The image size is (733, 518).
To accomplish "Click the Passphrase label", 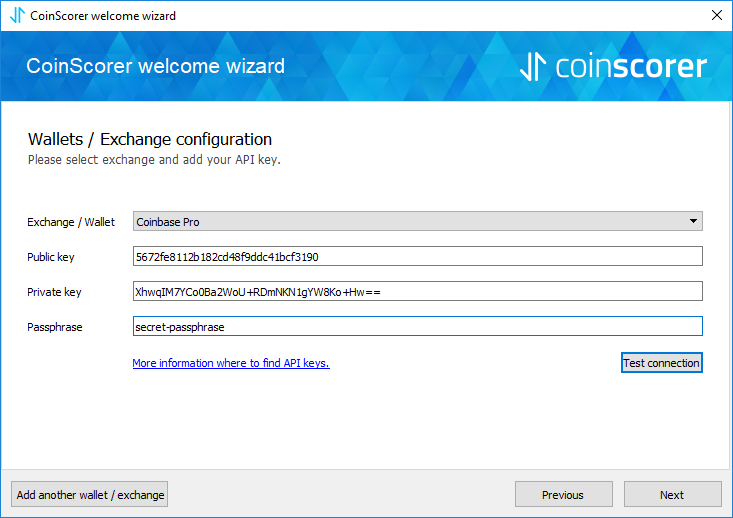I will 55,327.
